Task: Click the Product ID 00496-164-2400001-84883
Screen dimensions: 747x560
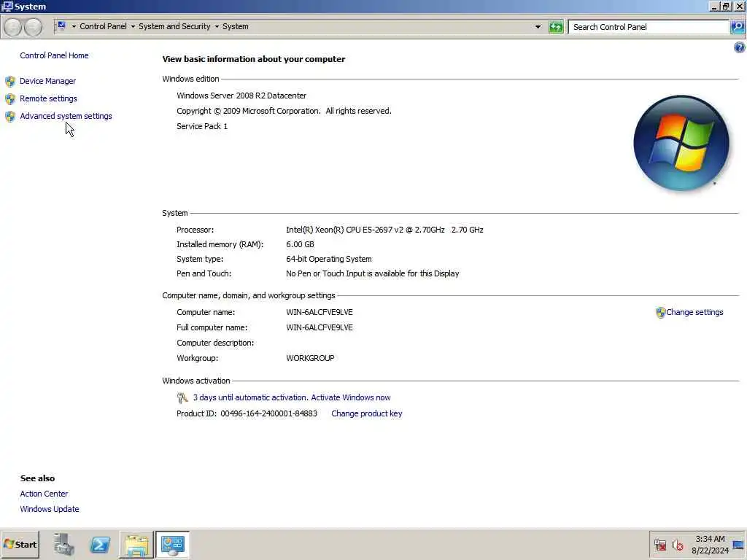Action: tap(247, 414)
